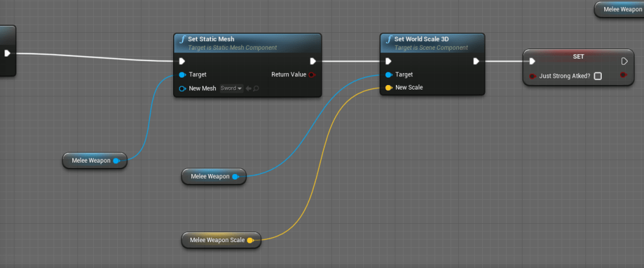This screenshot has height=268, width=644.
Task: Toggle the Just Strong Atked? checkbox
Action: coord(597,76)
